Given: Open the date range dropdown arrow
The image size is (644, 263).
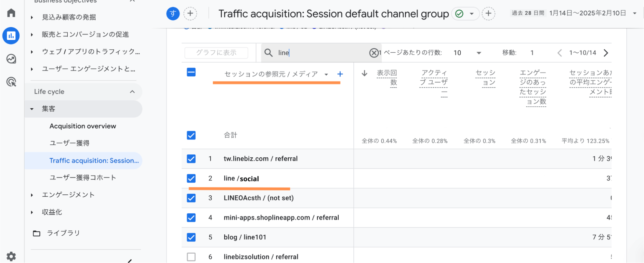Looking at the screenshot, I should 635,14.
